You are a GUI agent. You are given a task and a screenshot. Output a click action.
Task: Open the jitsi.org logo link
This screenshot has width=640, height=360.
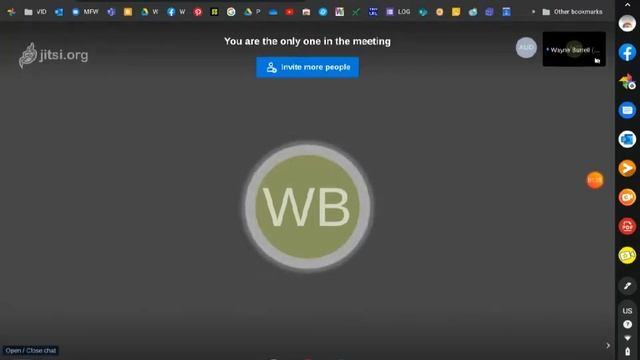tap(53, 55)
